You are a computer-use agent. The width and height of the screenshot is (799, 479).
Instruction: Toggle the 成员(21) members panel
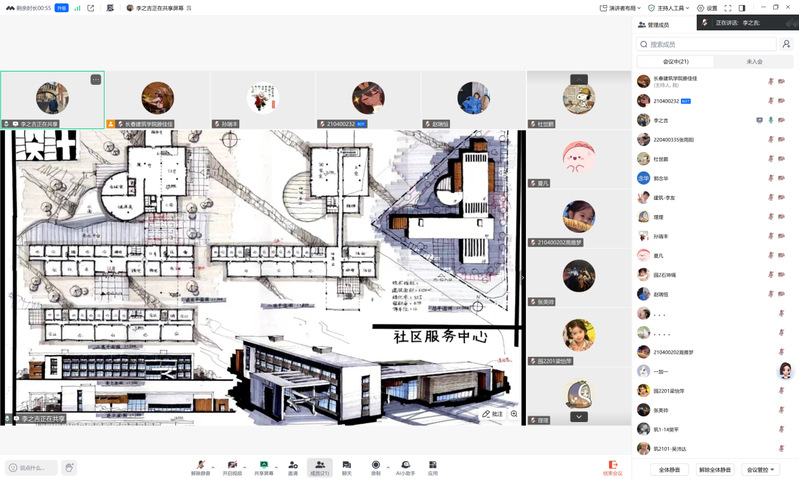click(x=319, y=464)
